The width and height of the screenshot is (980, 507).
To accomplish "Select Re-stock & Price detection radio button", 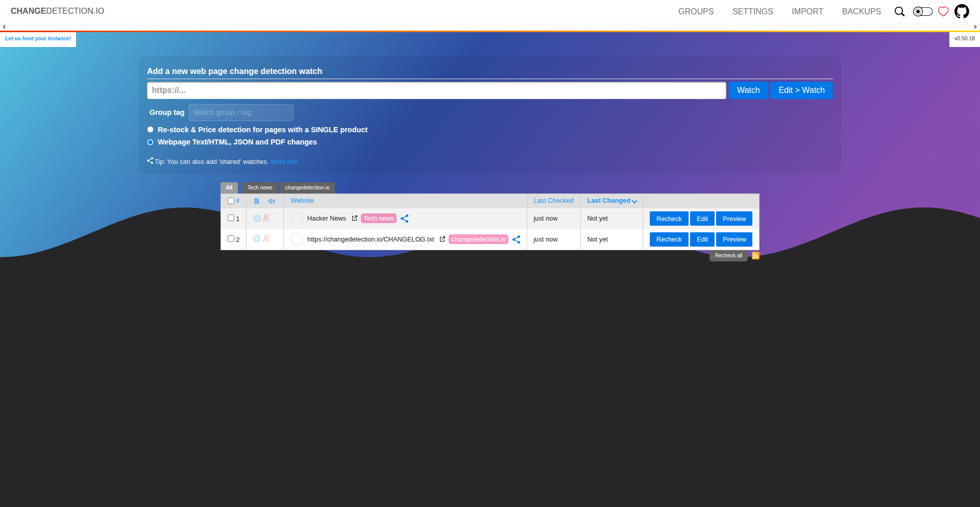I will click(x=151, y=130).
